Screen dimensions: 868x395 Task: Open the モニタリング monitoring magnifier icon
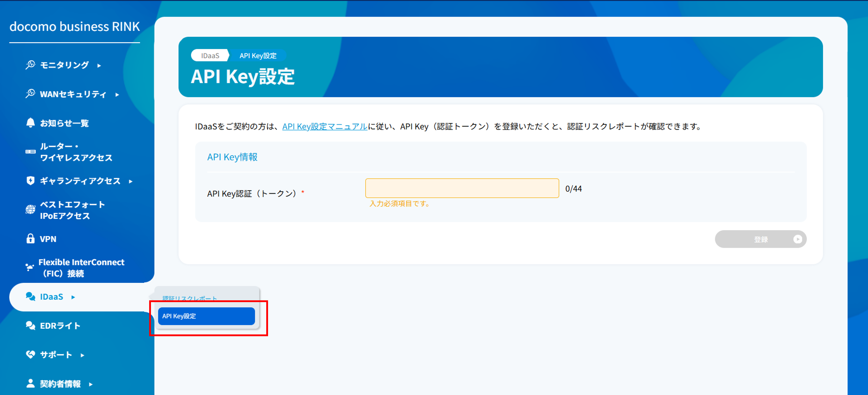(x=31, y=65)
